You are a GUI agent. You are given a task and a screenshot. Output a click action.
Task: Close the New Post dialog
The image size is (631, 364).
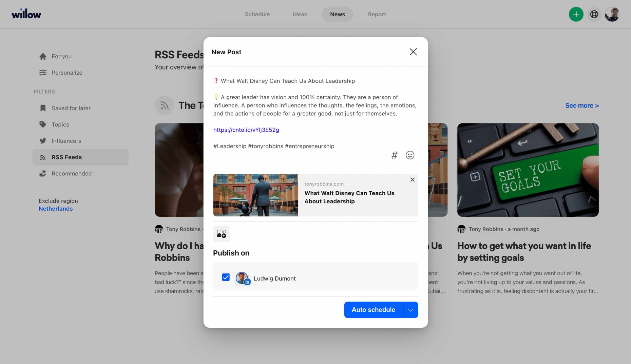pyautogui.click(x=413, y=52)
